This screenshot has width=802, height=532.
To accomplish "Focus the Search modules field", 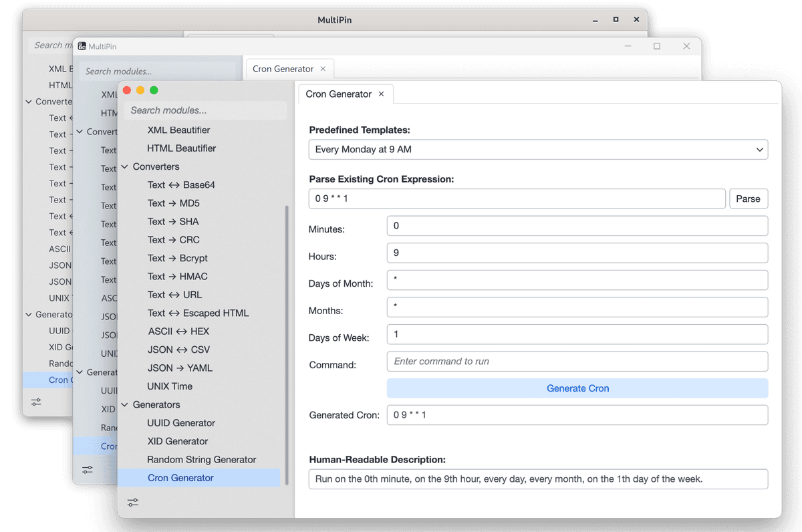I will pos(205,110).
